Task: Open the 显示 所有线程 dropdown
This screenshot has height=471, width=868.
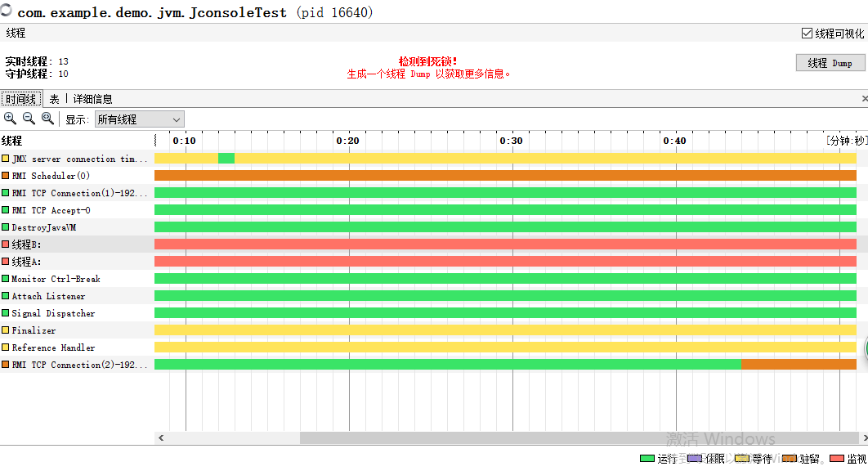Action: pyautogui.click(x=140, y=119)
